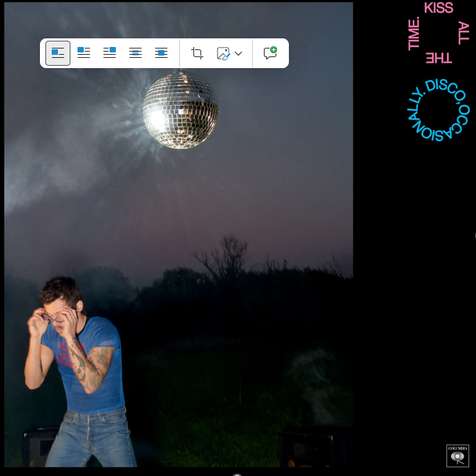Select fourth wrap icon with centered image
This screenshot has width=476, height=476.
coord(135,53)
